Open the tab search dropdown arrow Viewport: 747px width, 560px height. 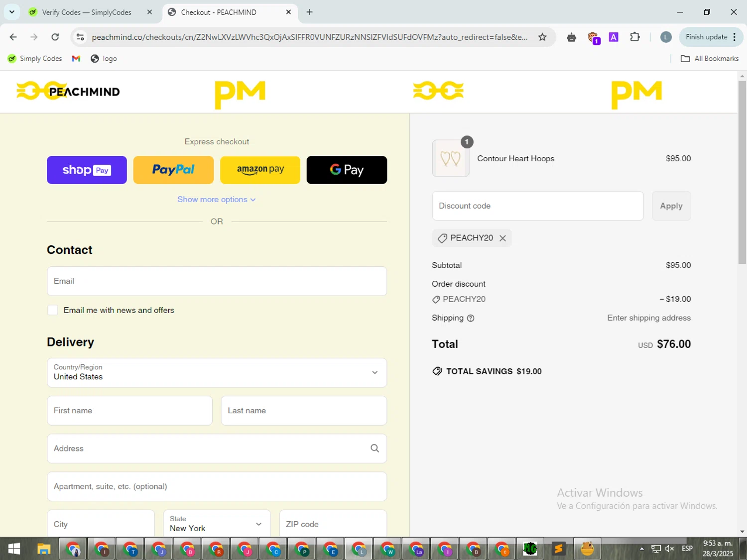pyautogui.click(x=11, y=12)
